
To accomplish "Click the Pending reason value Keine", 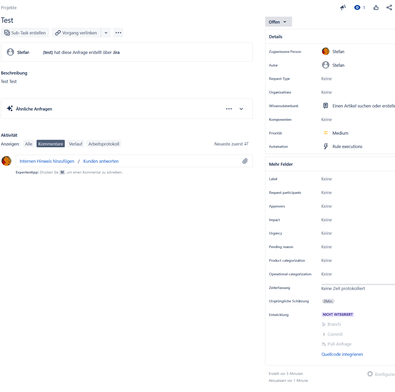I will 327,247.
